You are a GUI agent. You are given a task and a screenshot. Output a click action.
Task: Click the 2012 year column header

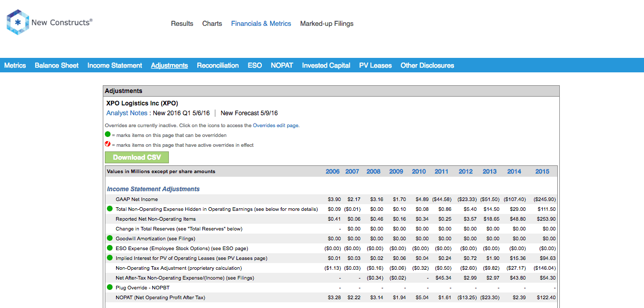click(x=466, y=172)
